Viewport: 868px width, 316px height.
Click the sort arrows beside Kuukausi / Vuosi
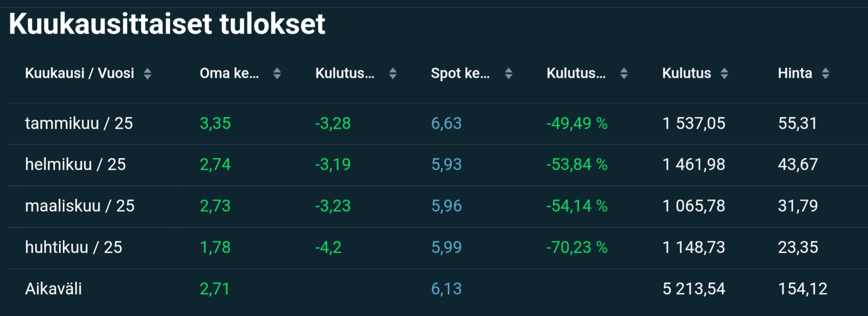[x=147, y=74]
